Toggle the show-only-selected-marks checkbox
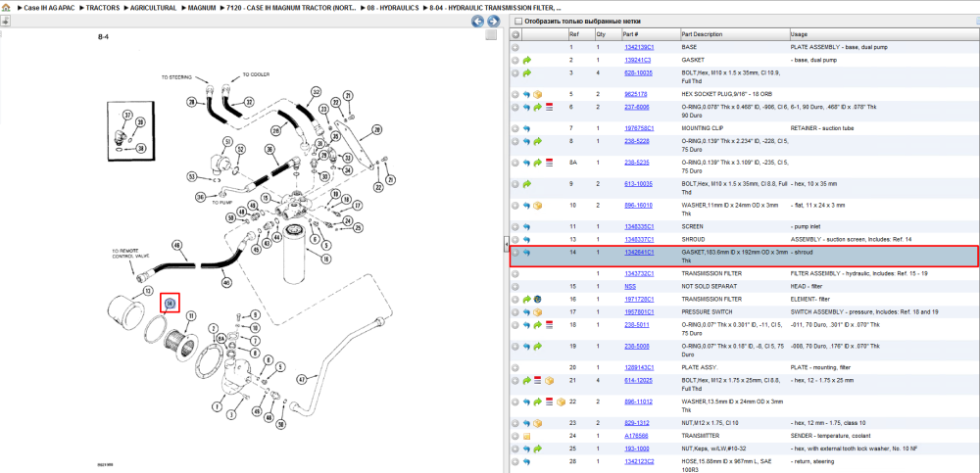The image size is (980, 473). click(517, 22)
